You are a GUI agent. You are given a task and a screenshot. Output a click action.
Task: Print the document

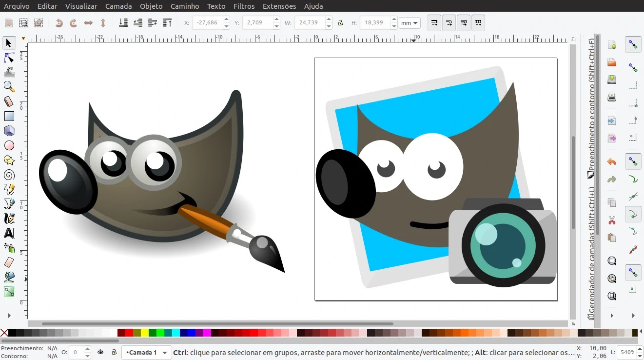pos(612,97)
